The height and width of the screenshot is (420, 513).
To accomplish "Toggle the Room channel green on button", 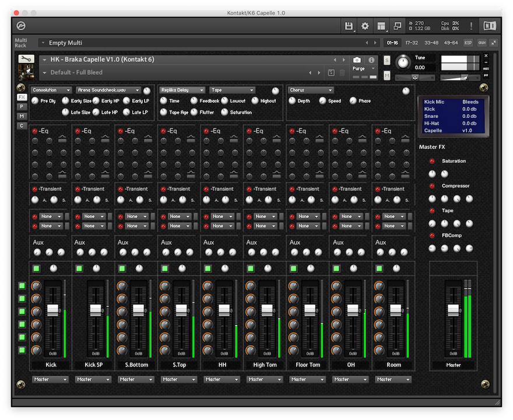I will [x=379, y=268].
